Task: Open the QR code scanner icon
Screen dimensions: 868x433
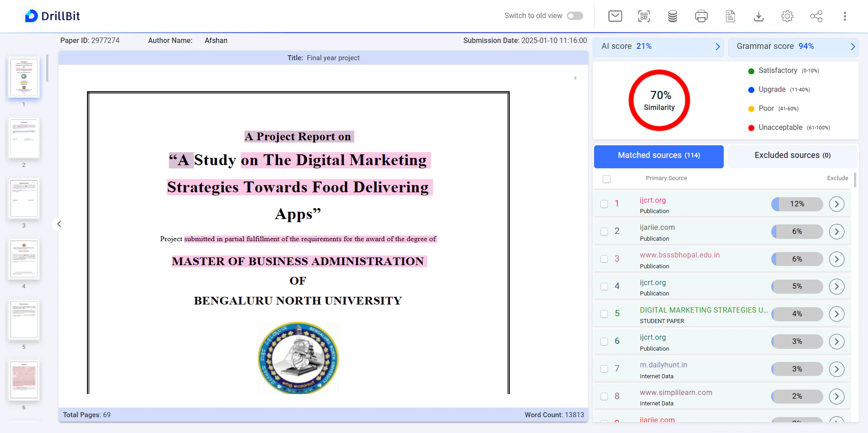Action: 644,16
